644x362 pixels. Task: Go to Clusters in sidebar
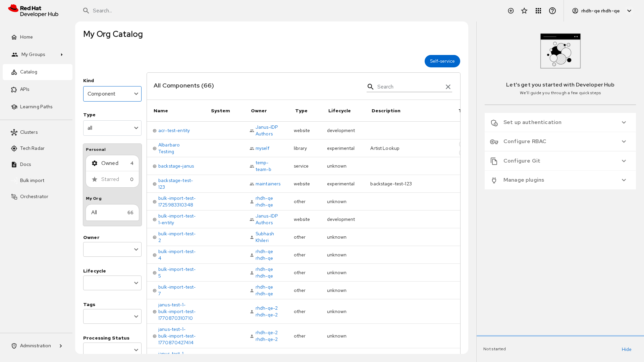pos(29,132)
